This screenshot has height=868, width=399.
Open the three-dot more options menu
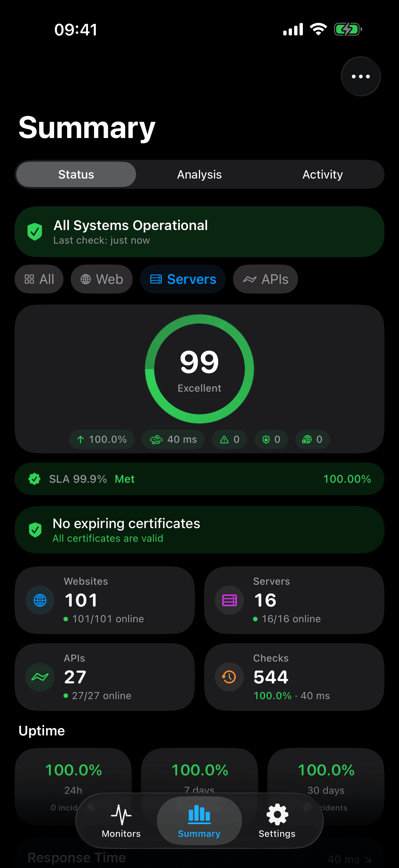pyautogui.click(x=361, y=77)
